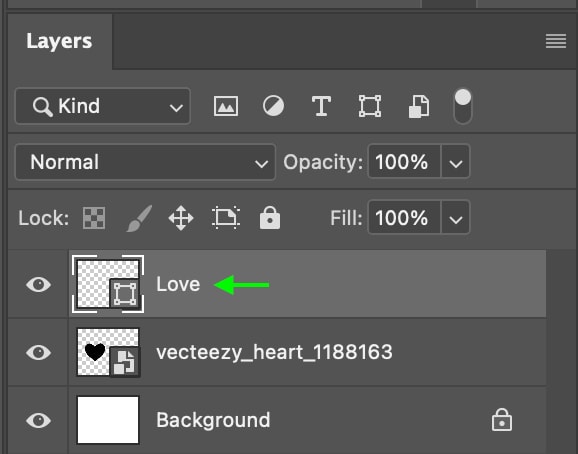
Task: Hide the vecteezy_heart_1188163 layer
Action: click(x=38, y=352)
